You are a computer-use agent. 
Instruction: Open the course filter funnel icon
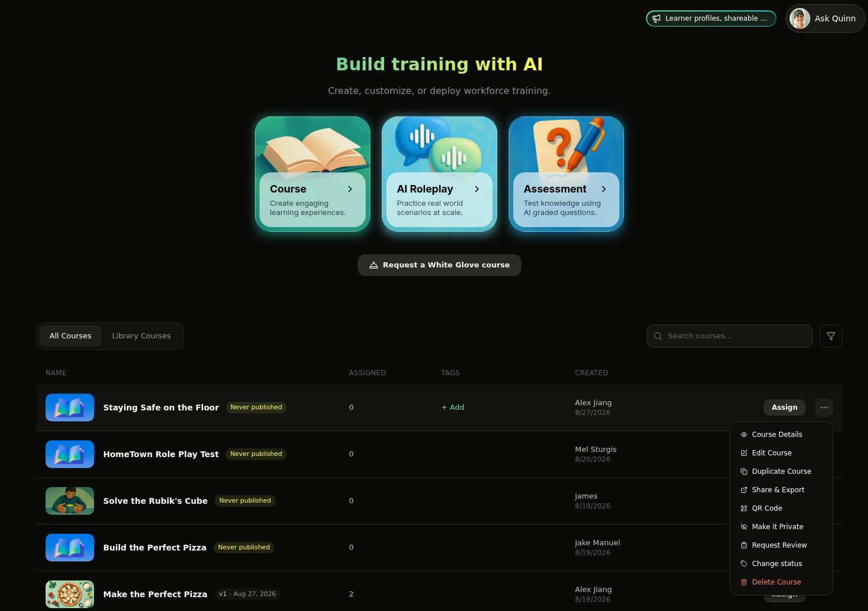click(x=831, y=336)
